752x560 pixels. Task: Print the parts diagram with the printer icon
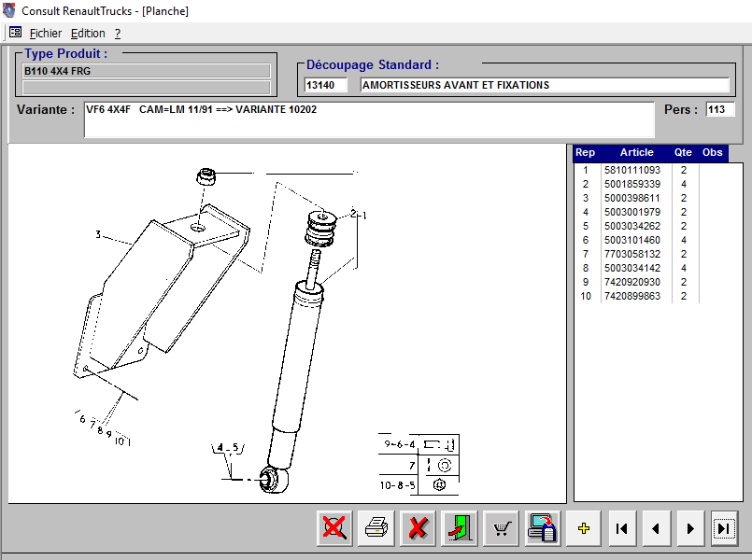[x=376, y=528]
